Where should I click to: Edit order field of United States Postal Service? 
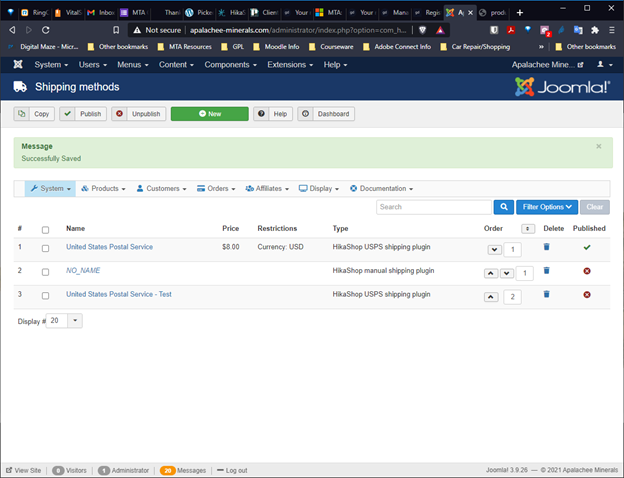click(513, 250)
